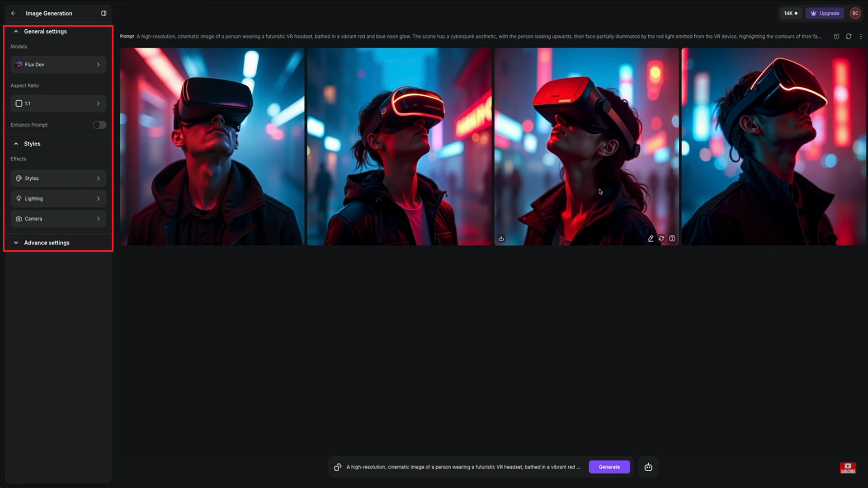Click the regenerate icon on the third image
Viewport: 868px width, 488px height.
[661, 238]
